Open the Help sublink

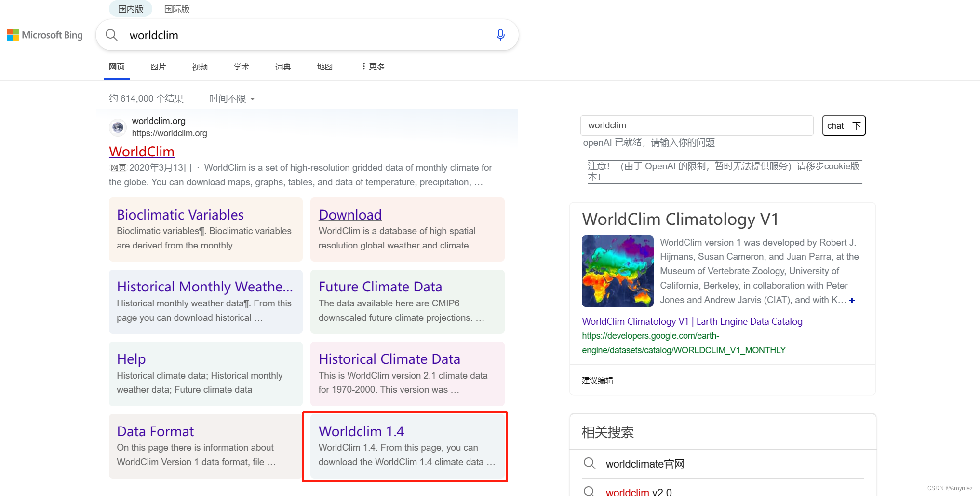(x=131, y=359)
